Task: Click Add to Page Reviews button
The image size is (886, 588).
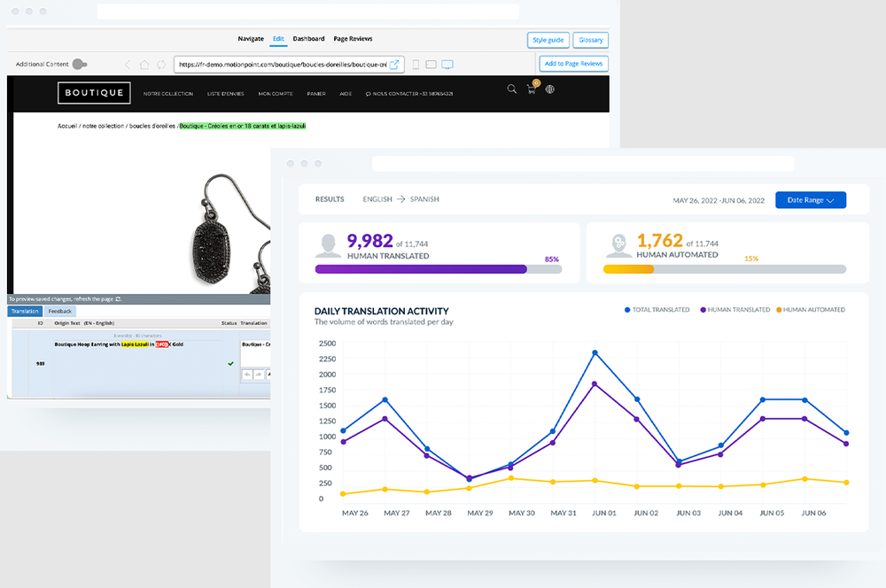Action: point(573,64)
